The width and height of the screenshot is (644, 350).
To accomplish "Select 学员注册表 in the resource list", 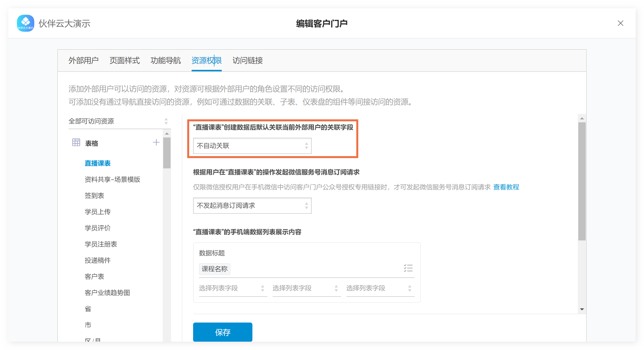I will pyautogui.click(x=101, y=244).
